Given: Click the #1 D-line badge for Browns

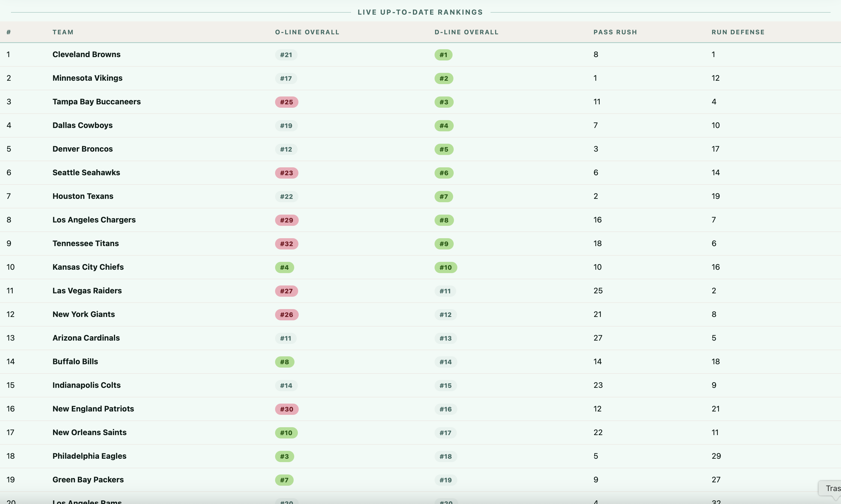Looking at the screenshot, I should (x=443, y=55).
